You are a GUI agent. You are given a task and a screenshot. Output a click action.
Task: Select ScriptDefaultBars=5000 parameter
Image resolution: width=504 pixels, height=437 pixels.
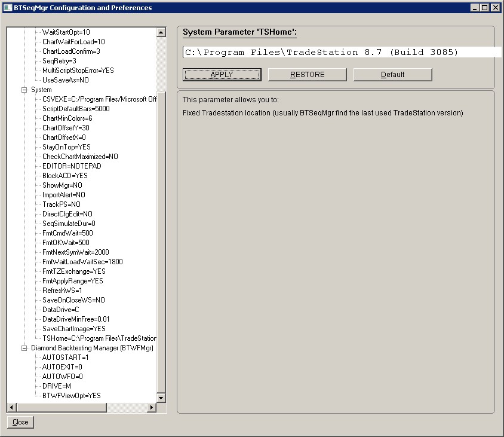pyautogui.click(x=76, y=109)
